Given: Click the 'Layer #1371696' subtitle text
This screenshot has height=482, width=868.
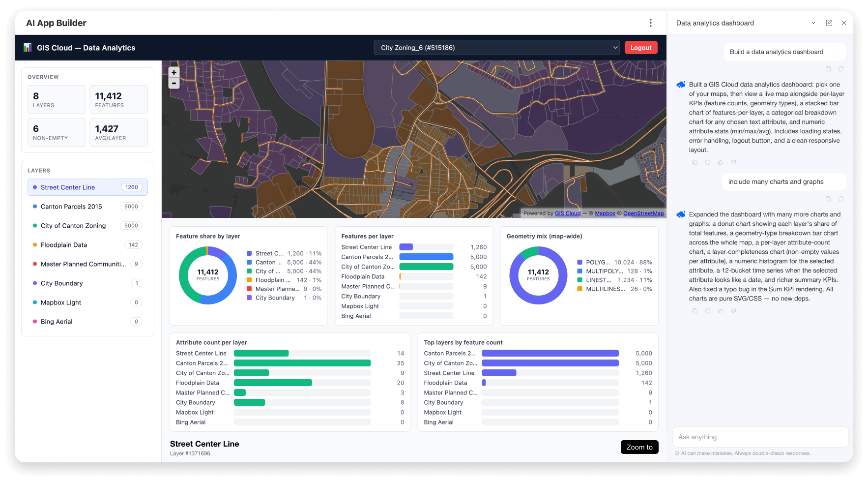Looking at the screenshot, I should [x=190, y=453].
